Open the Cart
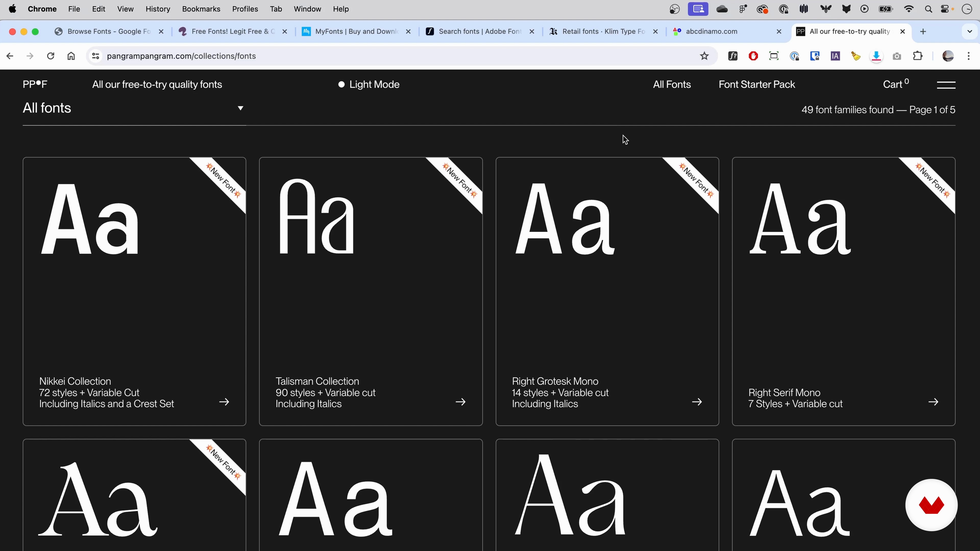Viewport: 980px width, 551px height. (x=896, y=84)
